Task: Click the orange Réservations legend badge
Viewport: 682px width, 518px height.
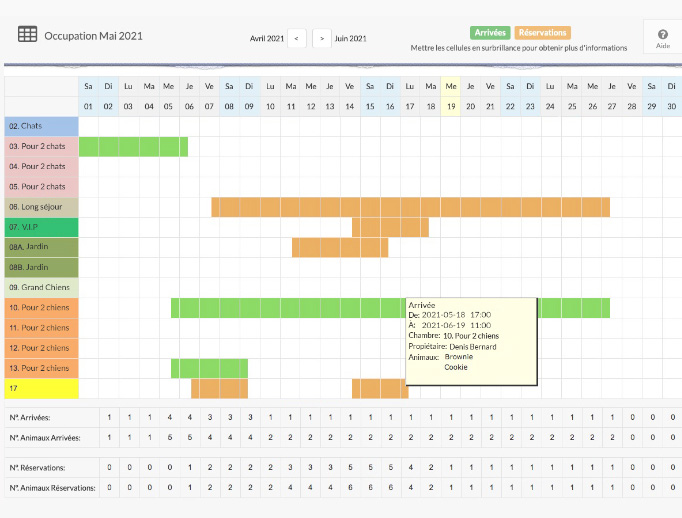Action: click(542, 33)
